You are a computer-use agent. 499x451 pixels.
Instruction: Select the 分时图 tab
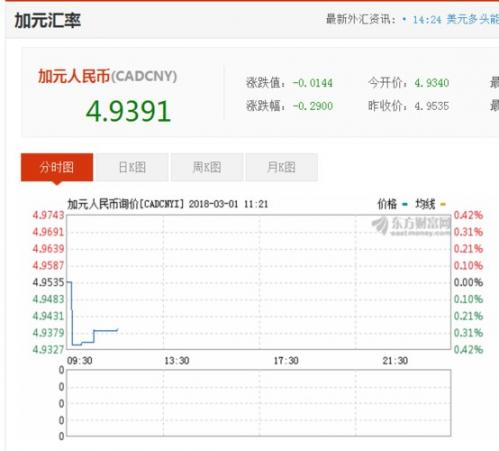57,167
